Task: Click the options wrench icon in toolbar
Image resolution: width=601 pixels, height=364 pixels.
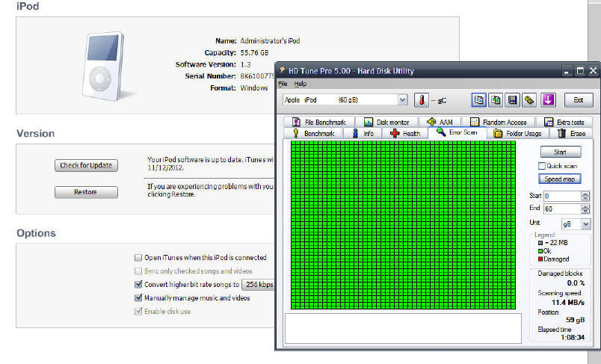Action: click(x=530, y=100)
